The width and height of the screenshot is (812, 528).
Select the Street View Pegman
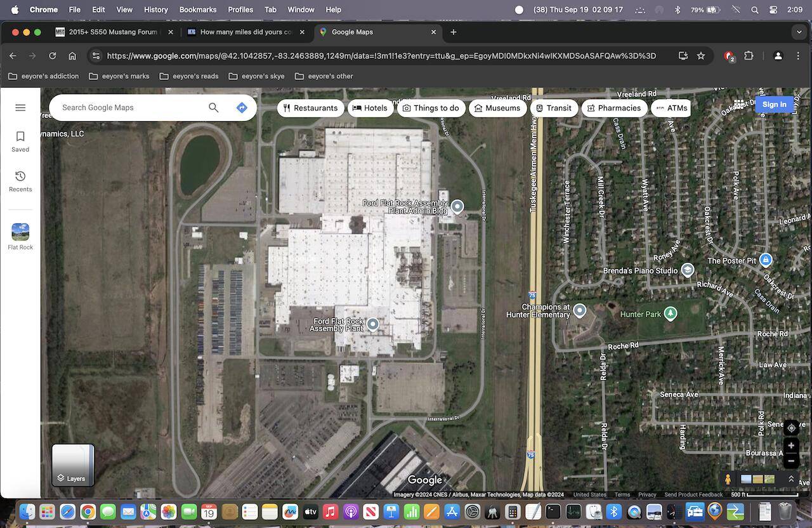(x=728, y=479)
